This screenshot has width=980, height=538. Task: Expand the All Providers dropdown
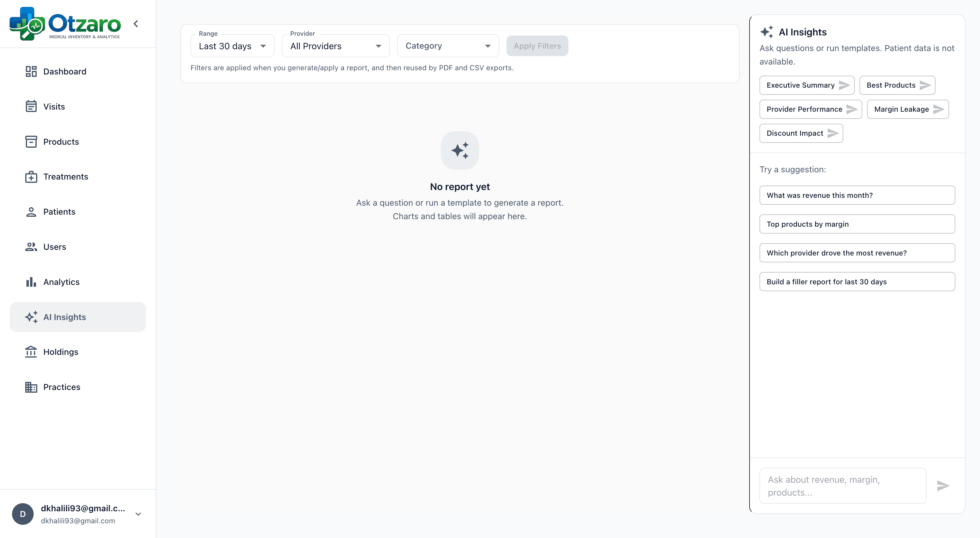coord(335,46)
